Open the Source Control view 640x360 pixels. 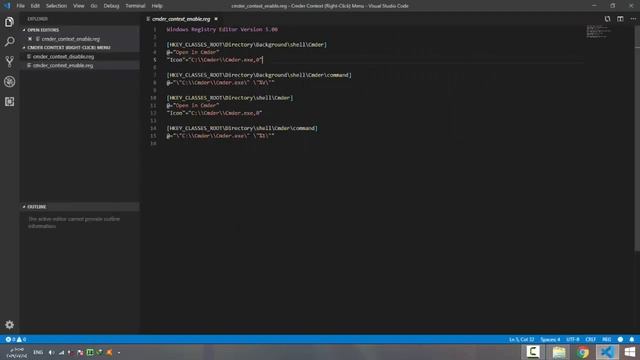9,62
